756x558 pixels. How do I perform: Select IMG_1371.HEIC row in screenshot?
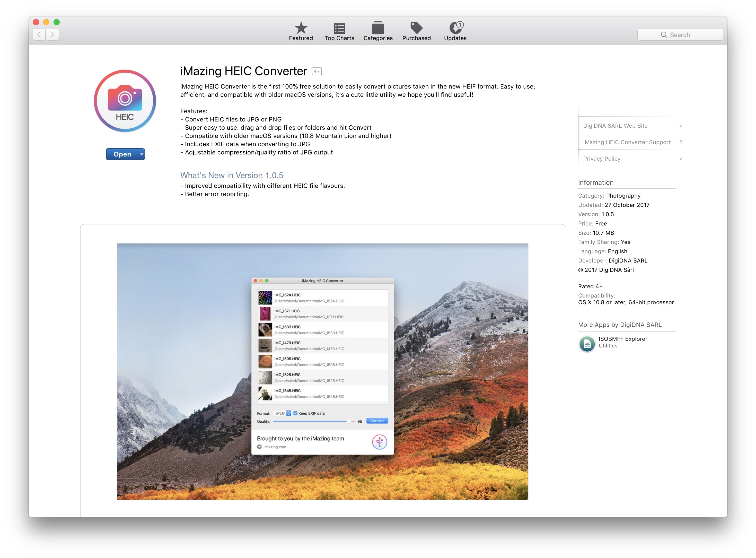(x=322, y=314)
